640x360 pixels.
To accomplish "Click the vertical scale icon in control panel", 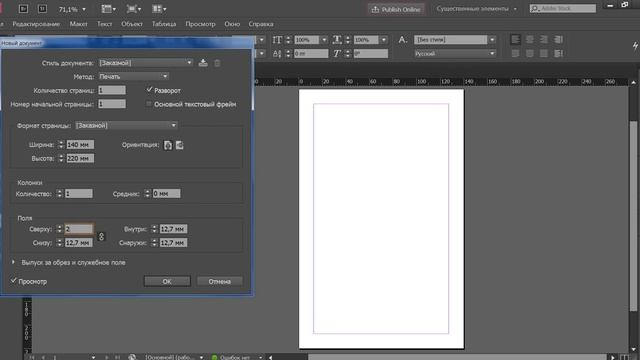I will click(x=277, y=40).
